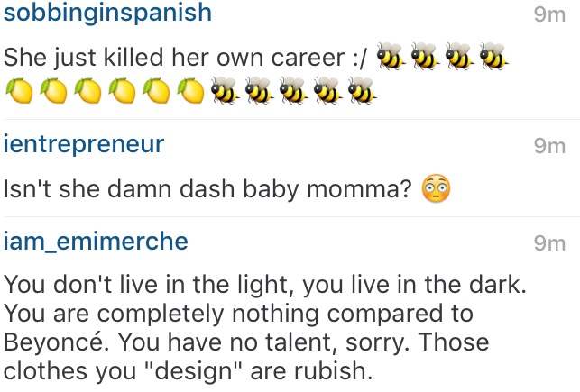Tap the word "Beyoncé" in the comment

51,342
